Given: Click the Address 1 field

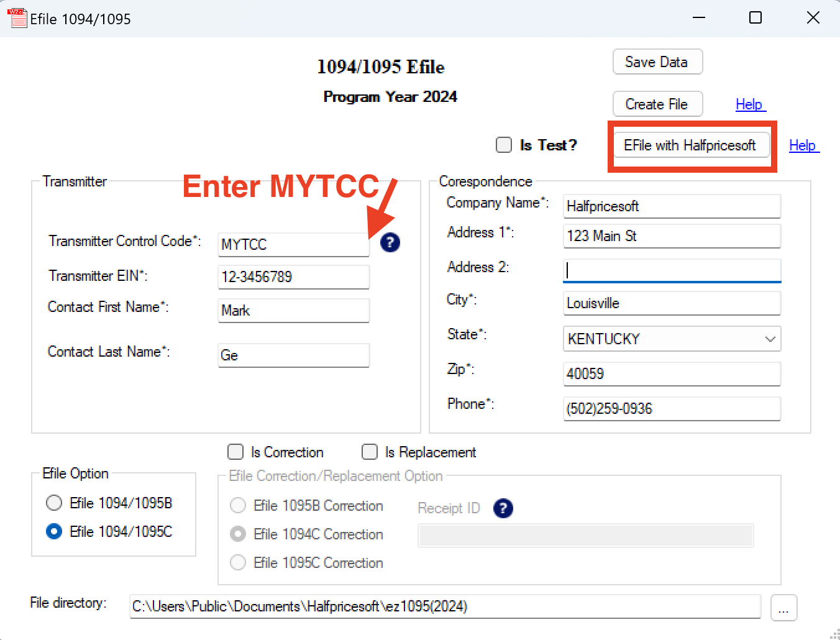Looking at the screenshot, I should tap(672, 235).
